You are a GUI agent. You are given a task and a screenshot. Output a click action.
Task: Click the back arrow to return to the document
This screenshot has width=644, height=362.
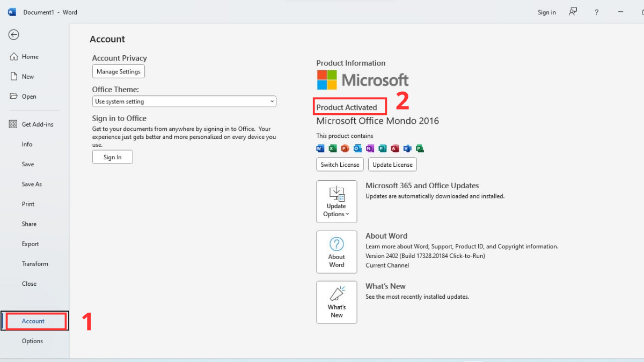click(x=13, y=34)
